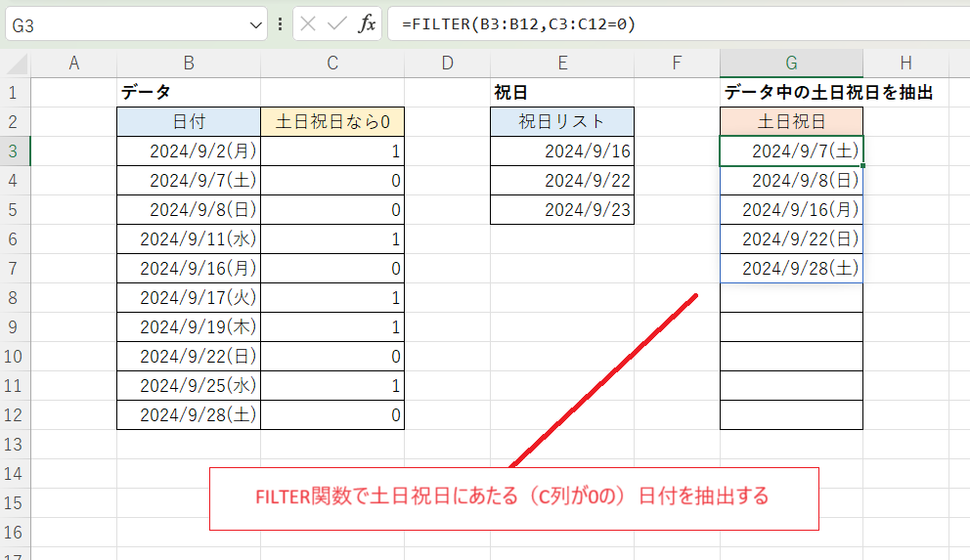Click cell C4 containing value 0

coord(332,181)
